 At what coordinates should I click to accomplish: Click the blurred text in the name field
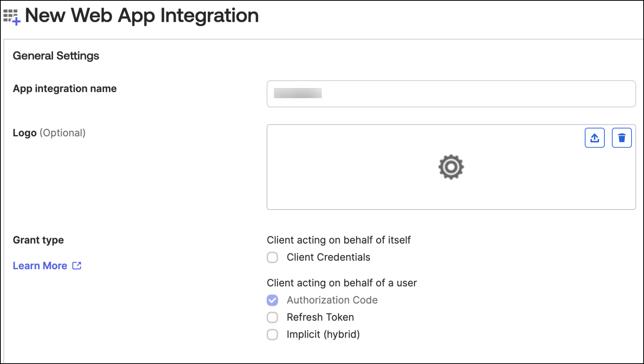(298, 93)
